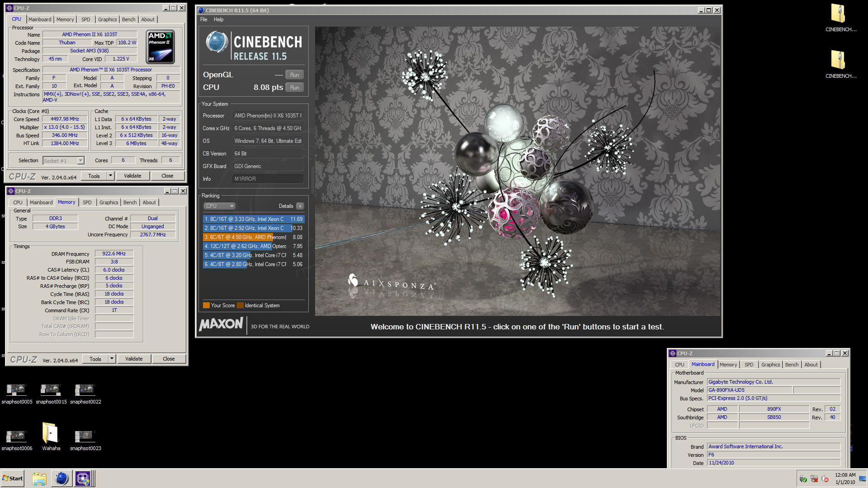Screen dimensions: 868x488
Task: Click the Identical System legend swatch
Action: point(240,305)
